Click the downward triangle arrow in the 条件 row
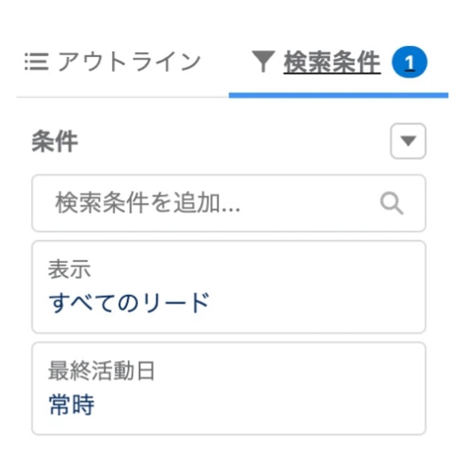The width and height of the screenshot is (476, 463). click(x=408, y=141)
